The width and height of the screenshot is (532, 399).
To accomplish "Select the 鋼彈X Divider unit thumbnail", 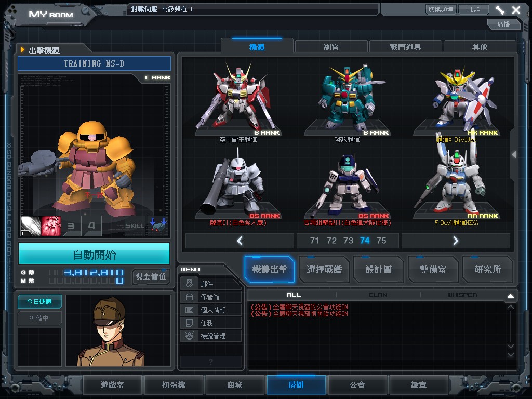I will pyautogui.click(x=456, y=100).
